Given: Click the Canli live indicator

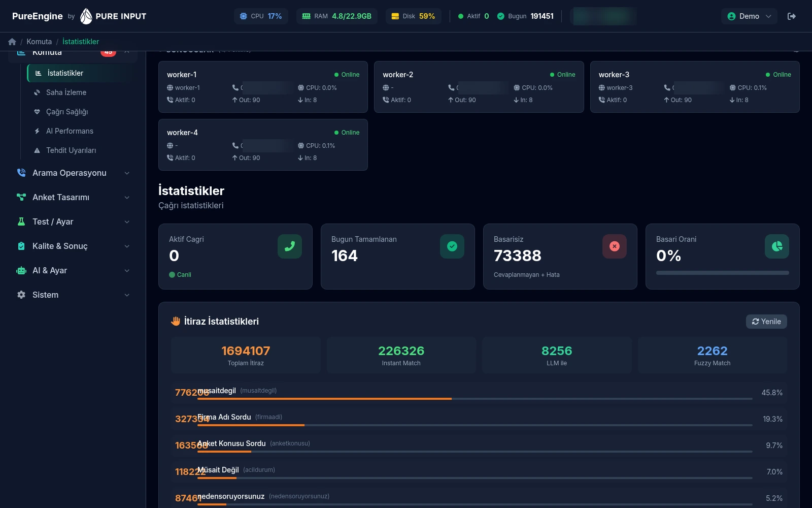Looking at the screenshot, I should coord(180,275).
